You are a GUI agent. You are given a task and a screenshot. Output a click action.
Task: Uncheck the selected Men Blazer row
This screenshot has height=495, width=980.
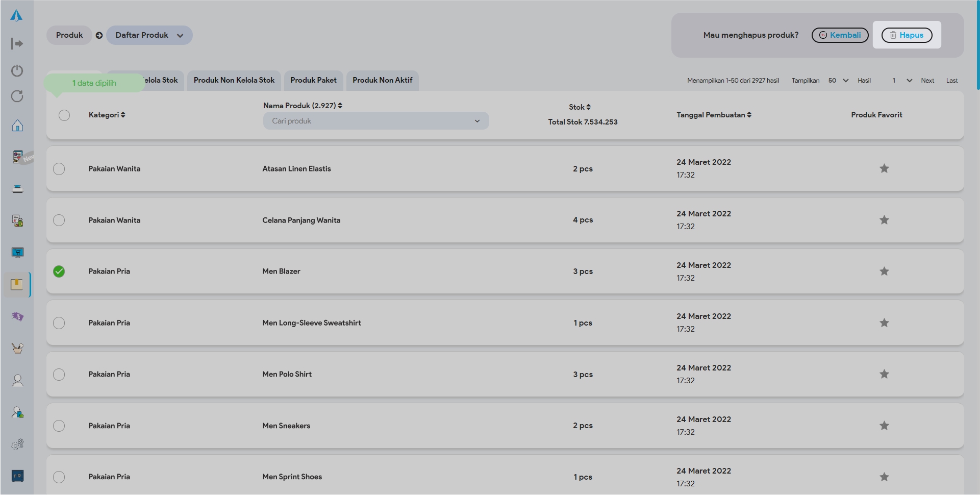point(59,271)
